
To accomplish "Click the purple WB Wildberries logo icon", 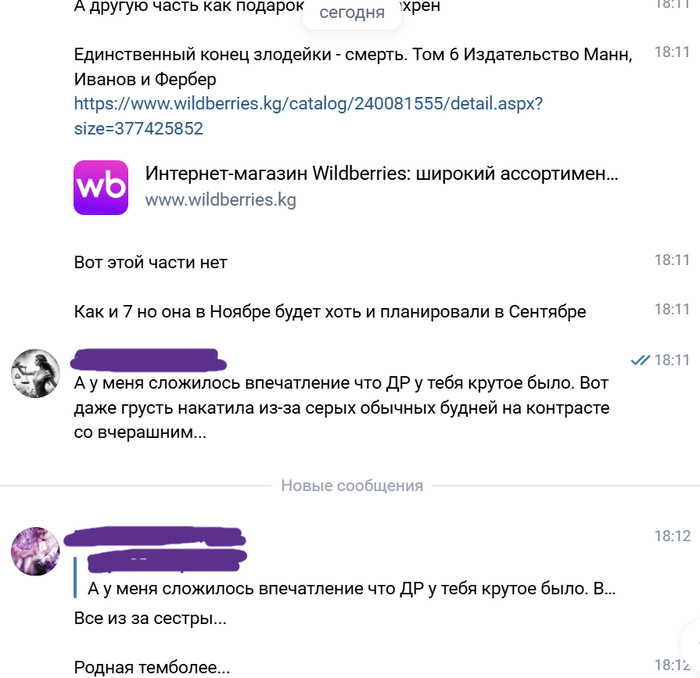I will 101,187.
